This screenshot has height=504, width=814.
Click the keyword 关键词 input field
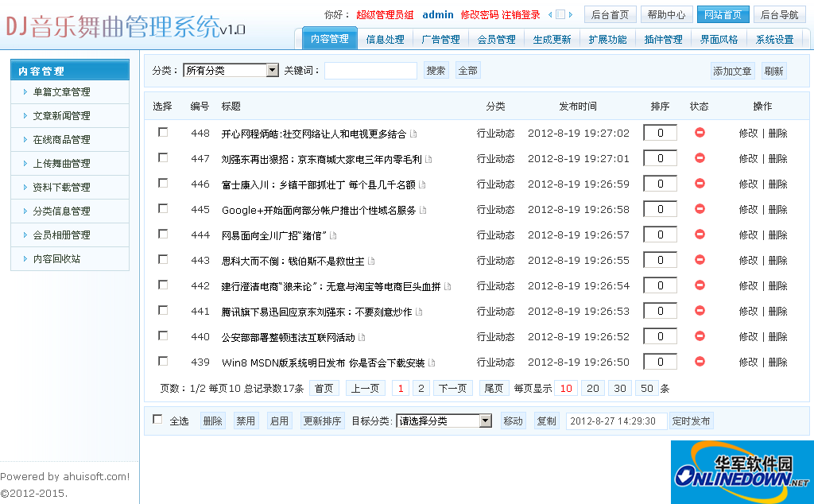tap(370, 71)
